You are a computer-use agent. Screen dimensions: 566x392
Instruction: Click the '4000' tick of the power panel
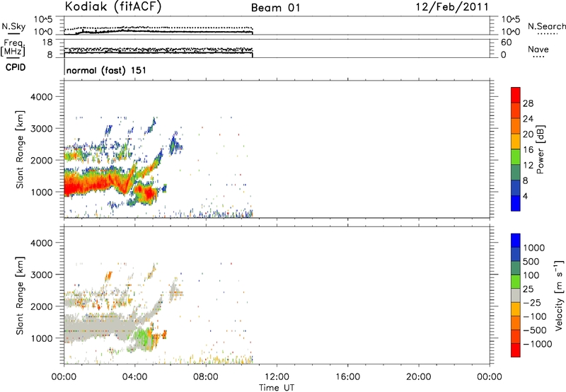[42, 97]
